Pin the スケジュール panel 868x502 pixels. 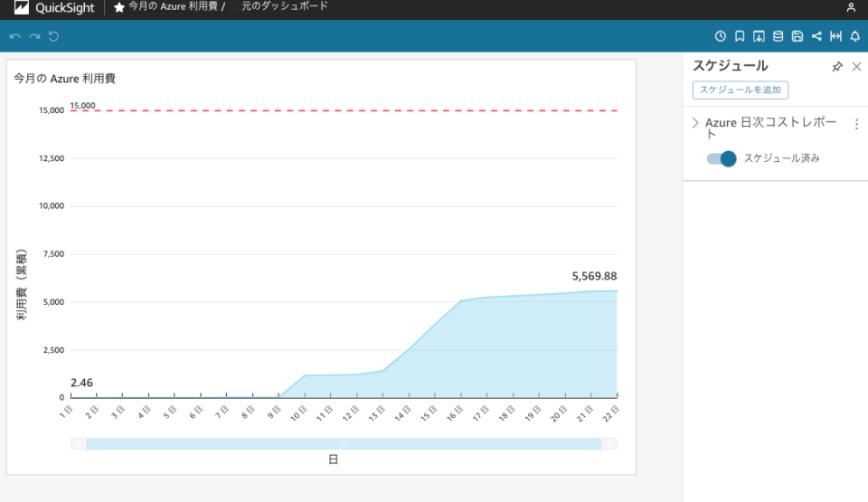pyautogui.click(x=837, y=67)
